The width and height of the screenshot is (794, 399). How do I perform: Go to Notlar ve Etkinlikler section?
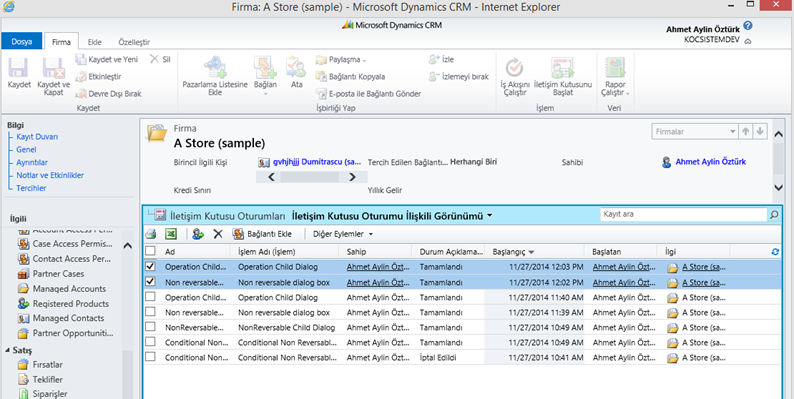[x=50, y=175]
